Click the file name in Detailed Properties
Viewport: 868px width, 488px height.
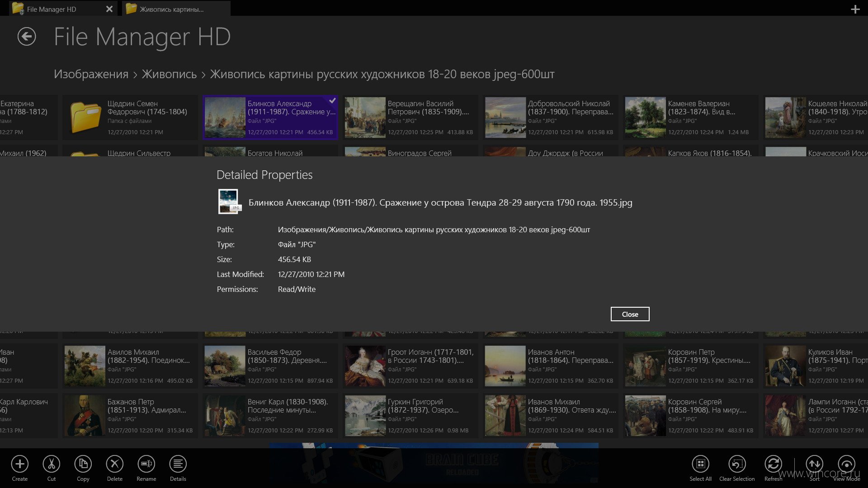coord(440,202)
